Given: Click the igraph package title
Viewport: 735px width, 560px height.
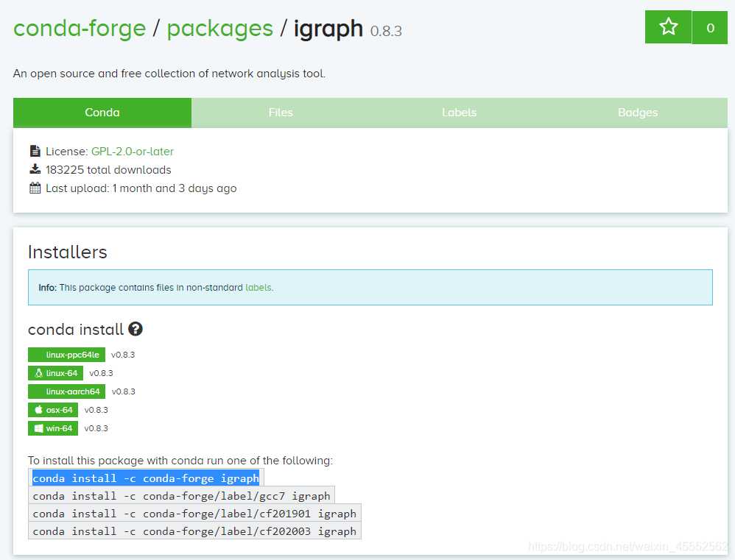Looking at the screenshot, I should coord(328,29).
